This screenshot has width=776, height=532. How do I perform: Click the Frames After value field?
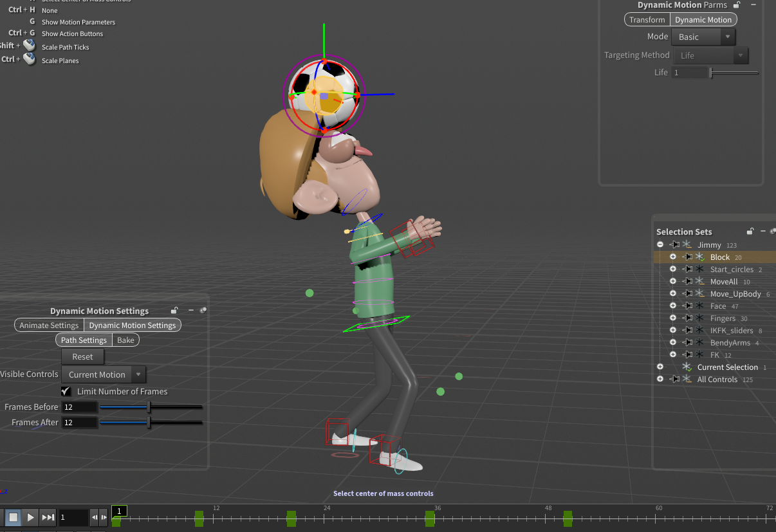(x=79, y=423)
